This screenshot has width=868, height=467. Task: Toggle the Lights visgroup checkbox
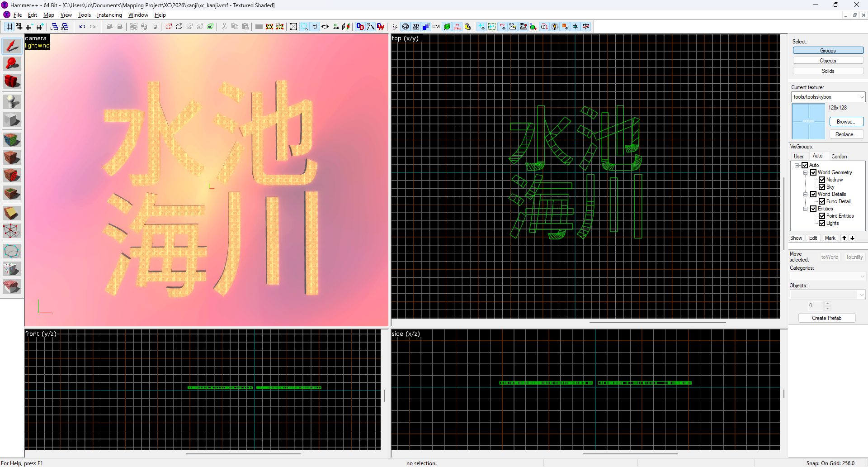point(822,223)
